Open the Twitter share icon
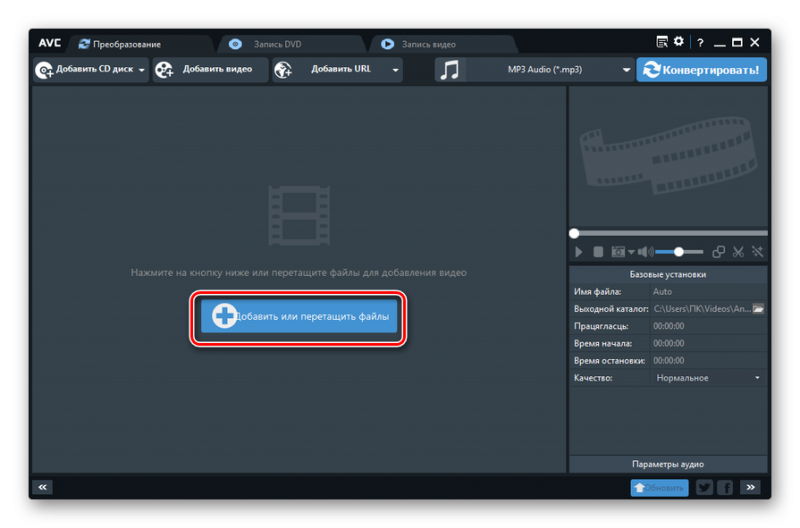This screenshot has width=800, height=528. point(704,487)
